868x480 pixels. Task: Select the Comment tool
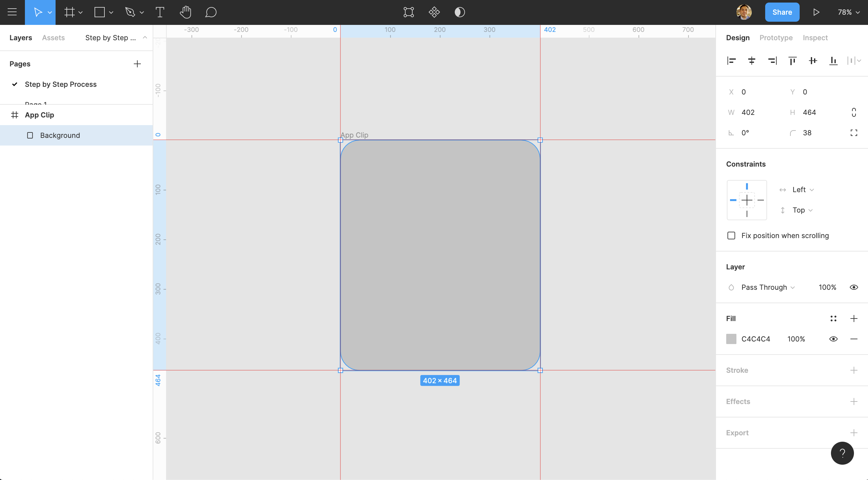(210, 12)
